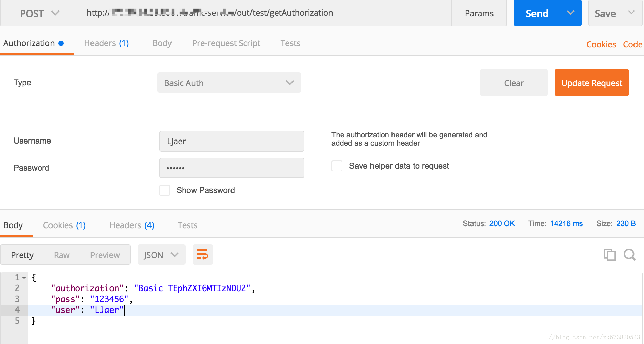This screenshot has height=344, width=644.
Task: Open the Pre-request Script tab
Action: tap(226, 43)
